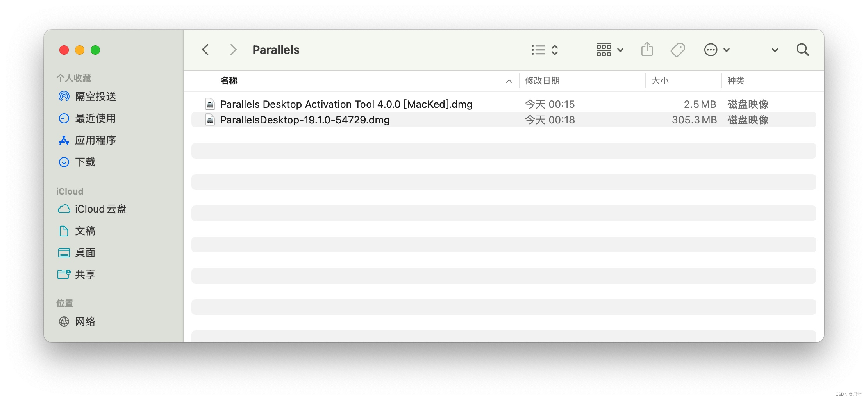The height and width of the screenshot is (400, 868).
Task: Close the Finder window red button
Action: coord(64,50)
